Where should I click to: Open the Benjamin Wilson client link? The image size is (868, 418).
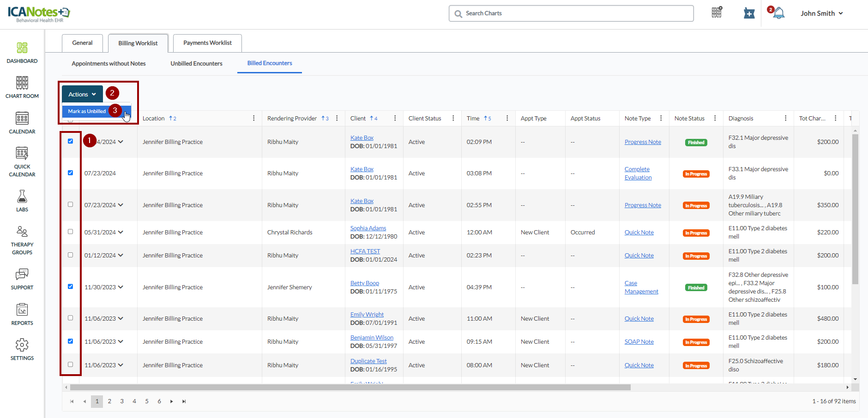pos(372,338)
